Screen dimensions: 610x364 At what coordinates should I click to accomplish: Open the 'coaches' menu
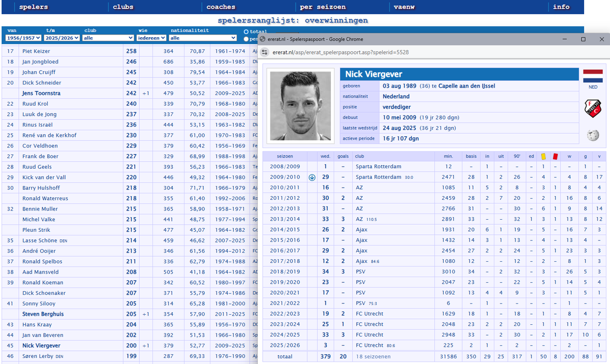click(x=221, y=7)
